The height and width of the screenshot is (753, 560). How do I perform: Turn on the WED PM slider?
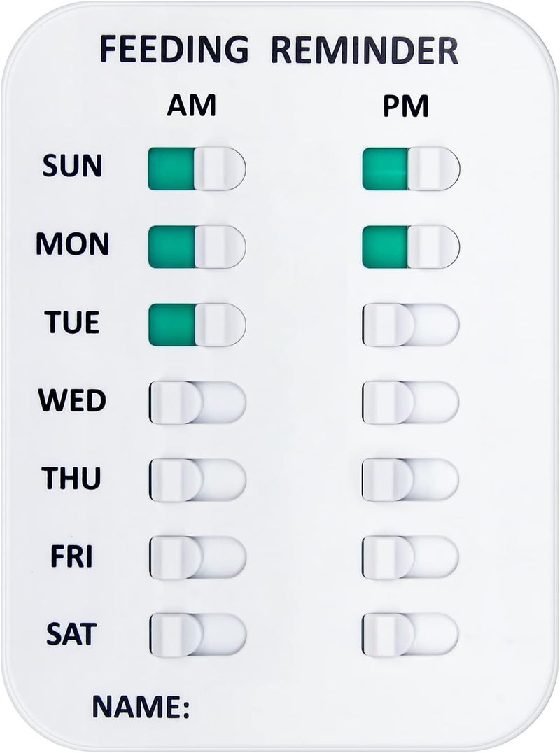(411, 402)
